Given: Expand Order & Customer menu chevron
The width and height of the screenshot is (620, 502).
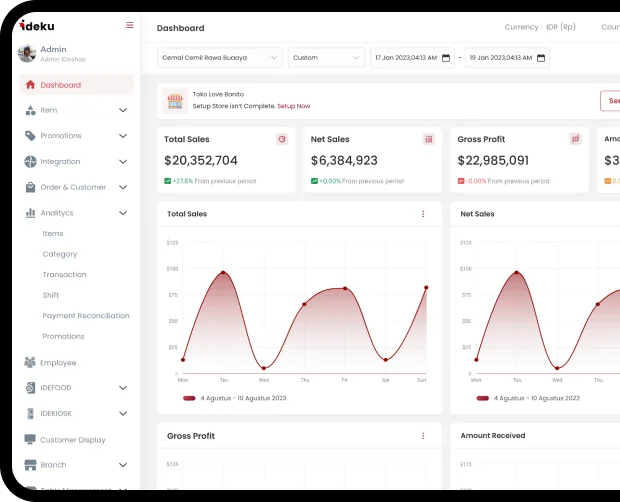Looking at the screenshot, I should click(123, 187).
